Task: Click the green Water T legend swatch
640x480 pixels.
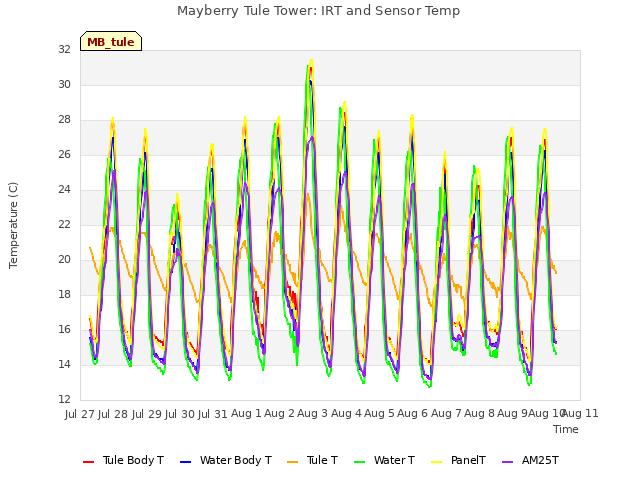Action: coord(360,462)
